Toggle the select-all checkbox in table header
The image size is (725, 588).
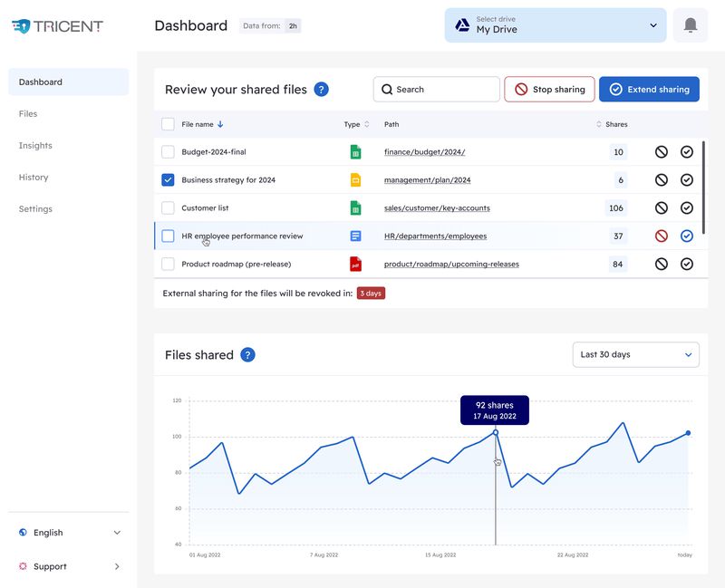point(168,124)
